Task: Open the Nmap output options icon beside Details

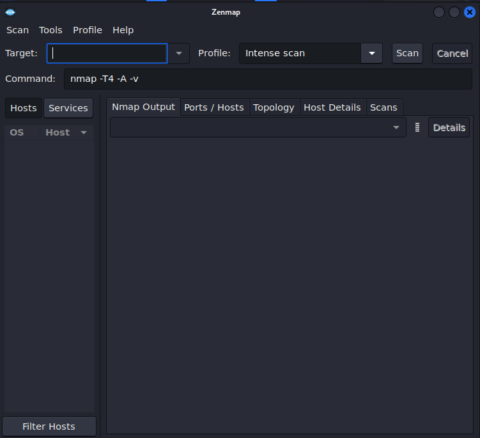Action: coord(417,127)
